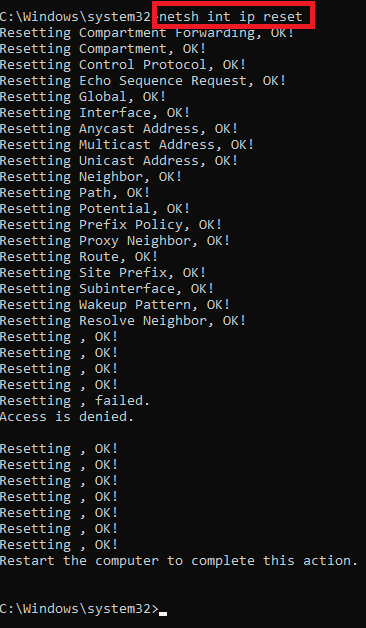
Task: Click the Resetting failed error line
Action: click(75, 401)
